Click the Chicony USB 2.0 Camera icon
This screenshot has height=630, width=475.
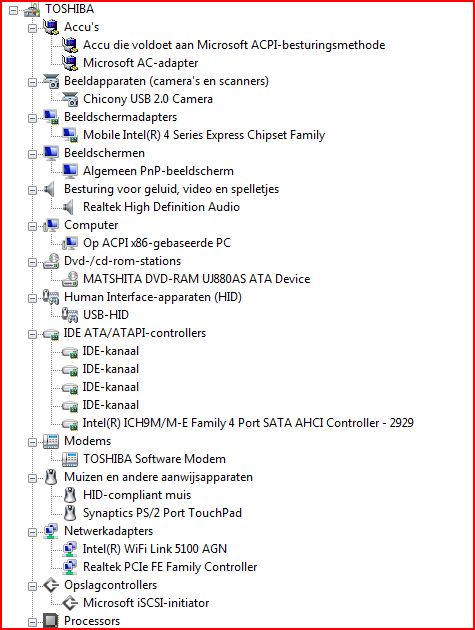point(70,99)
